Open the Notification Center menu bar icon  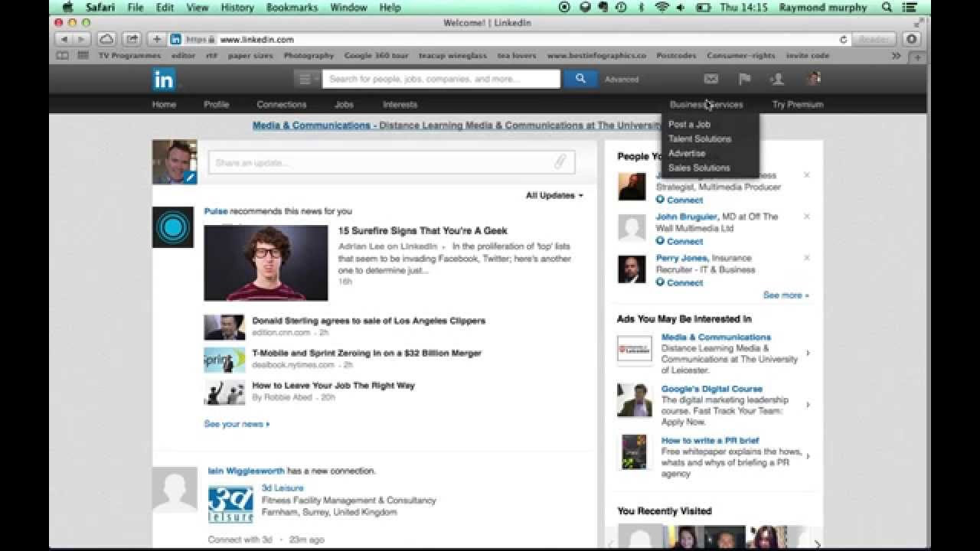(x=910, y=7)
